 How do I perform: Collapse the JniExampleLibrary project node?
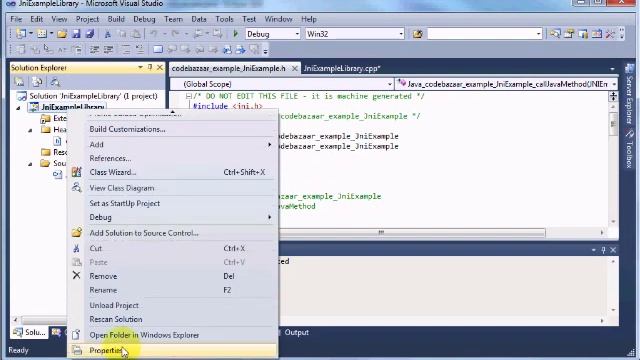pos(18,108)
